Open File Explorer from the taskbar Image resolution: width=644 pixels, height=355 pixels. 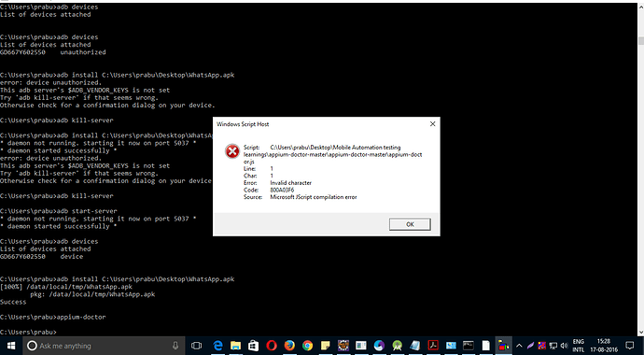[235, 346]
